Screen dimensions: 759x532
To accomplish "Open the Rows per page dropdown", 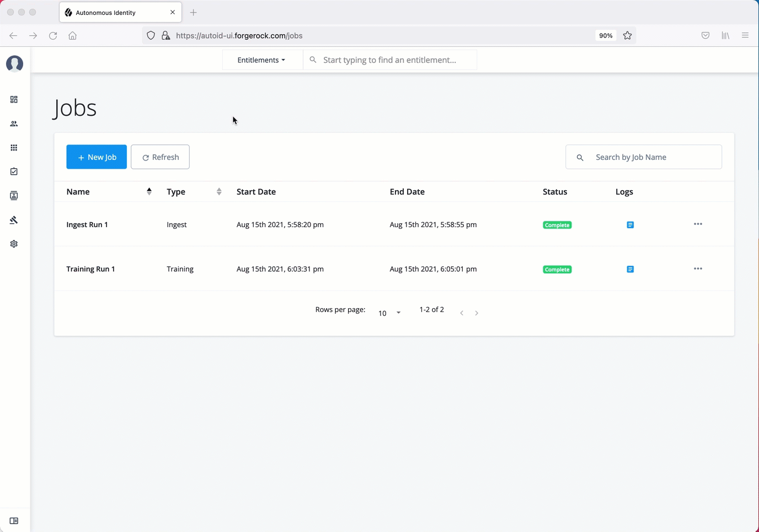I will [389, 313].
